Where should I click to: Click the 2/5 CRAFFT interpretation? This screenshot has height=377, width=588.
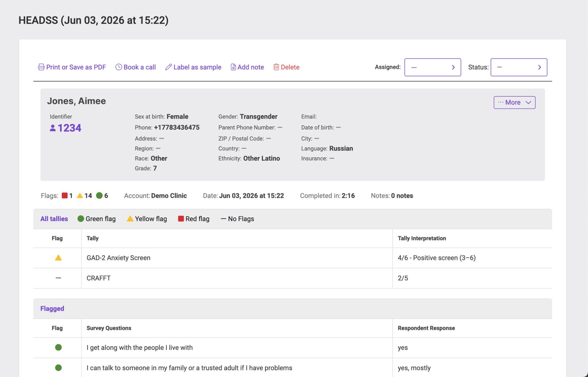click(x=403, y=278)
